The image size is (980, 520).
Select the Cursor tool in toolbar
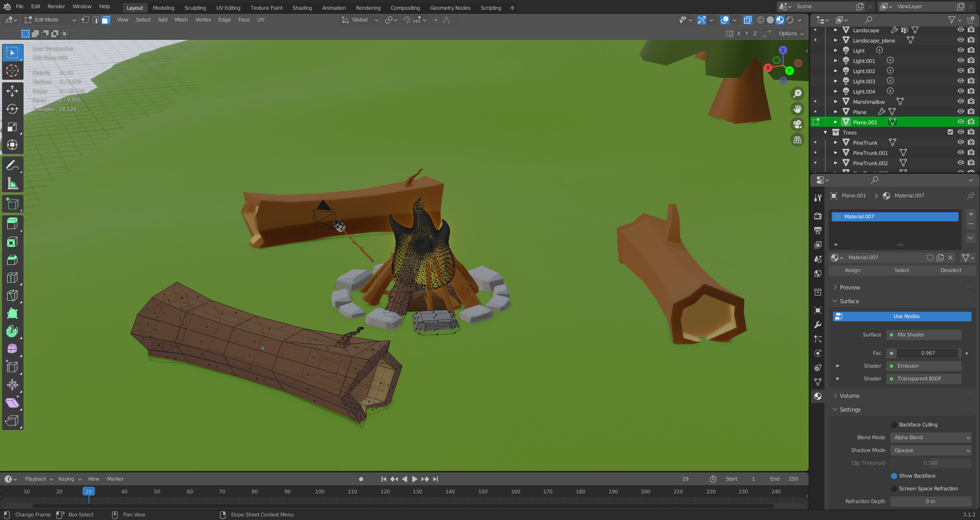(x=12, y=71)
